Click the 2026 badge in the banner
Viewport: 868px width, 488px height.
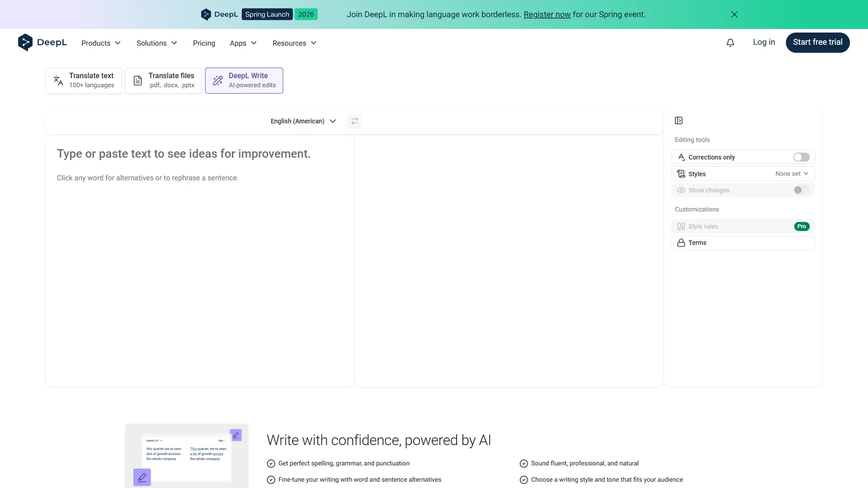click(306, 14)
